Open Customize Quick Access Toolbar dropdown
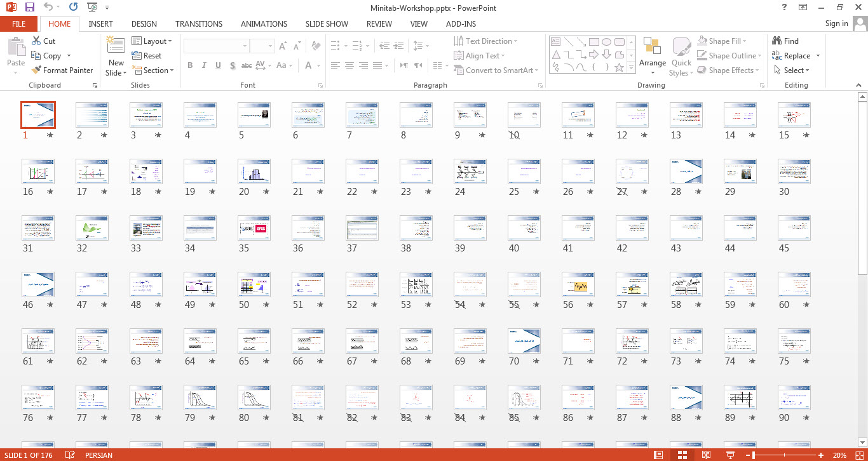Image resolution: width=868 pixels, height=461 pixels. [107, 8]
